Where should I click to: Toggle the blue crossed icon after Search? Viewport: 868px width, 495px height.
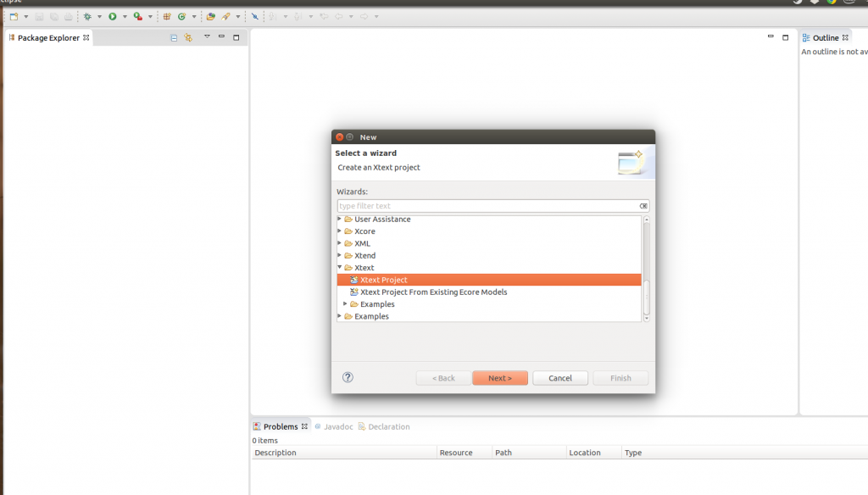(x=254, y=17)
